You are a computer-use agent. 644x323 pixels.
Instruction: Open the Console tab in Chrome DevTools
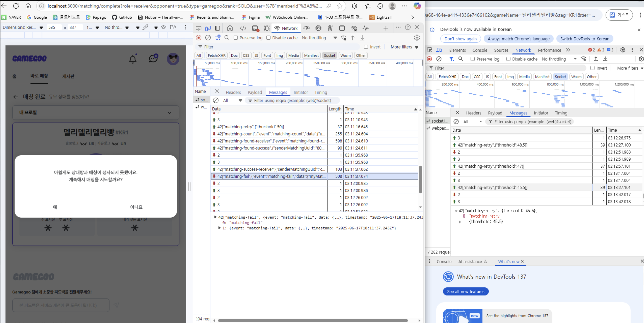tap(479, 50)
